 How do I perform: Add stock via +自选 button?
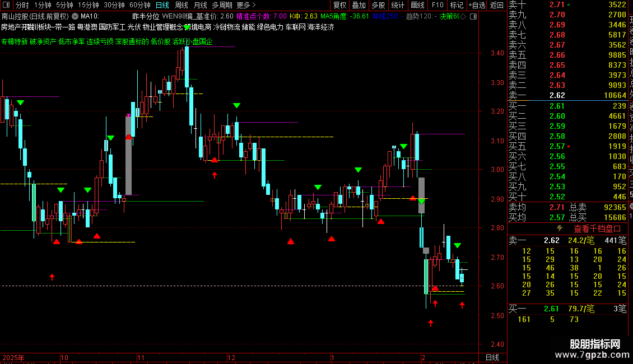pos(477,5)
